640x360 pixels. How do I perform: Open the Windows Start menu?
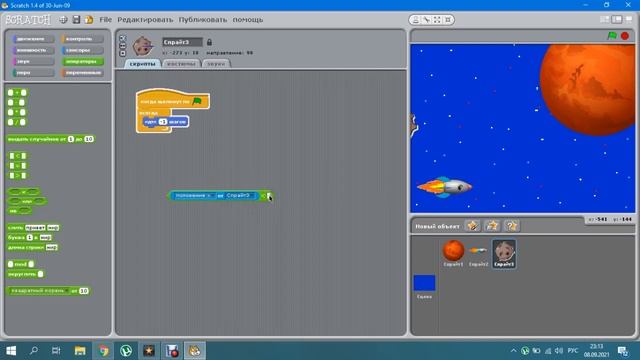11,351
